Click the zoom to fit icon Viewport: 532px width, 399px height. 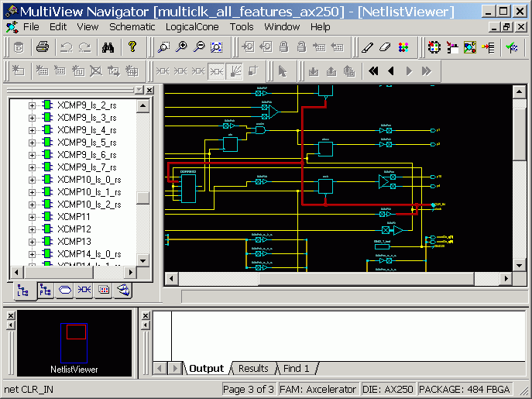[x=217, y=47]
